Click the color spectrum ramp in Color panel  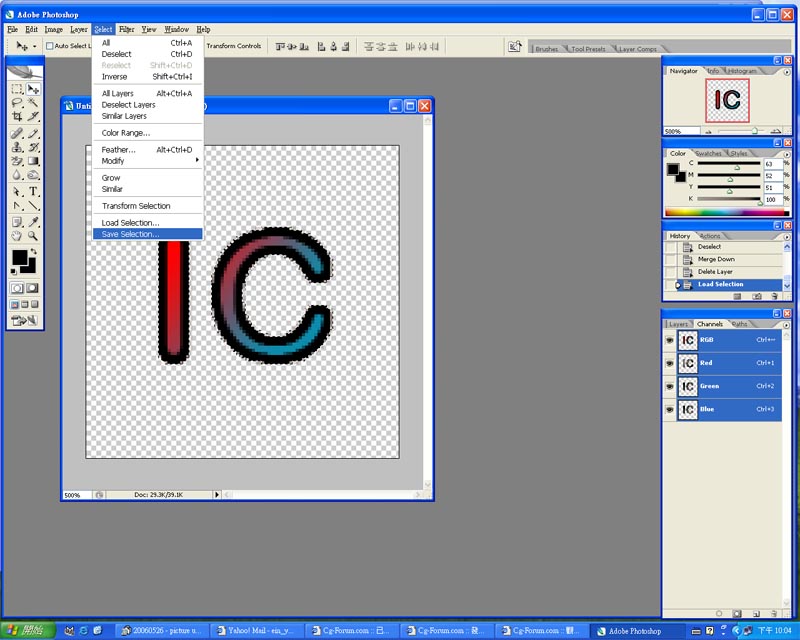pos(728,213)
